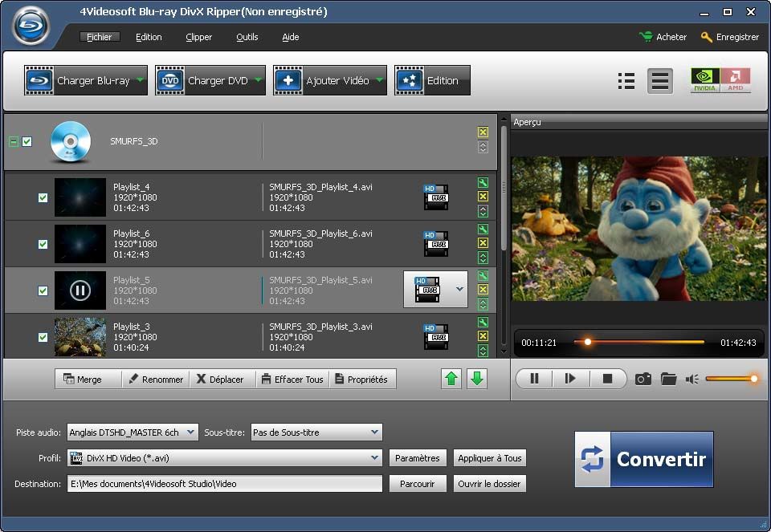Open the Fichier menu
The height and width of the screenshot is (532, 771).
point(100,37)
